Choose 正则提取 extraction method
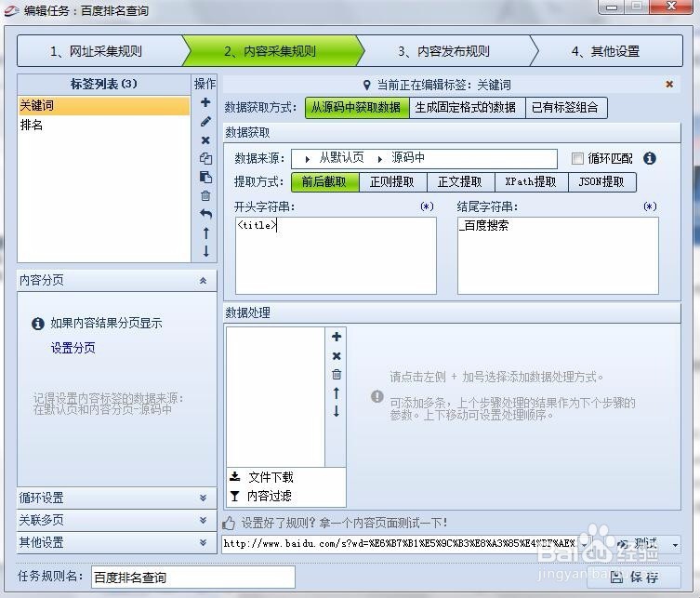 pos(392,181)
